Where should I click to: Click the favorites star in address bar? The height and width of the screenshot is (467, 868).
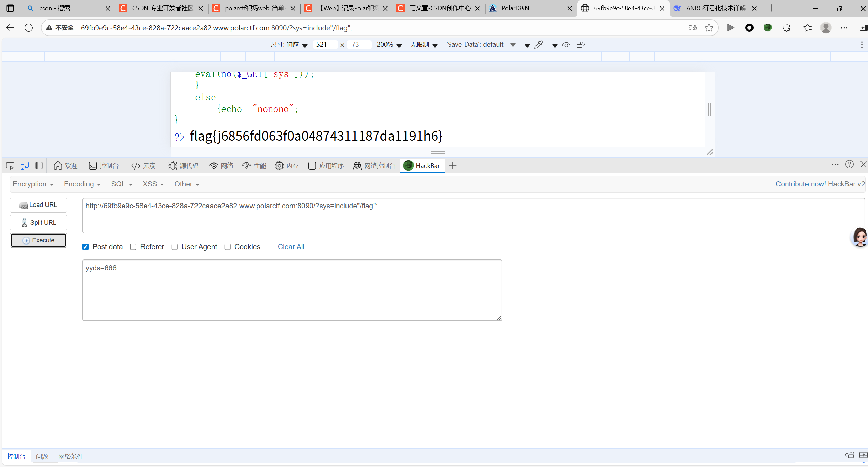click(709, 28)
